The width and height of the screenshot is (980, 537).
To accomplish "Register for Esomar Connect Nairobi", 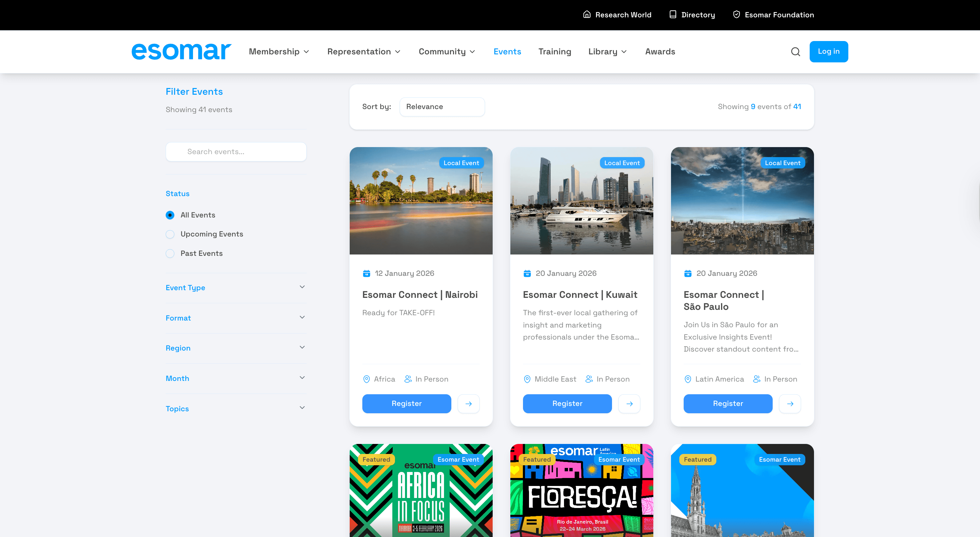I will pos(406,403).
